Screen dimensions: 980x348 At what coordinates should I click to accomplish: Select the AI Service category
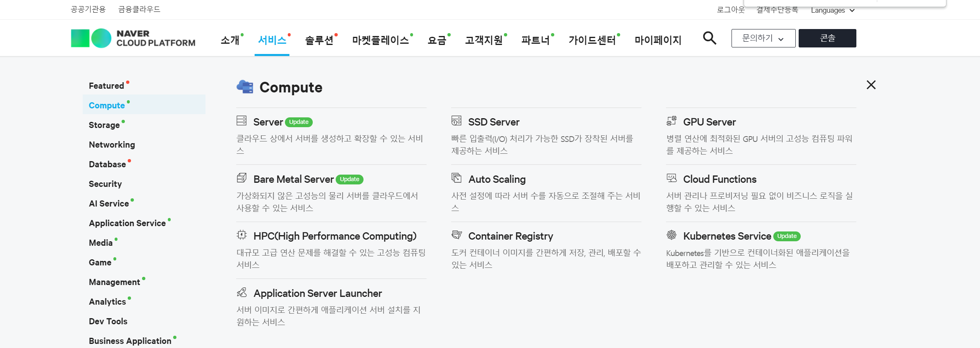click(109, 203)
